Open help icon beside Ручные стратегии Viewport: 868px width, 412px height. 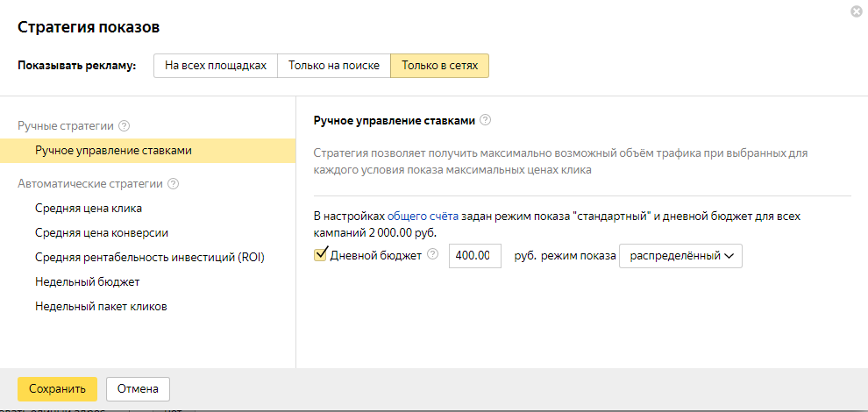pyautogui.click(x=125, y=126)
